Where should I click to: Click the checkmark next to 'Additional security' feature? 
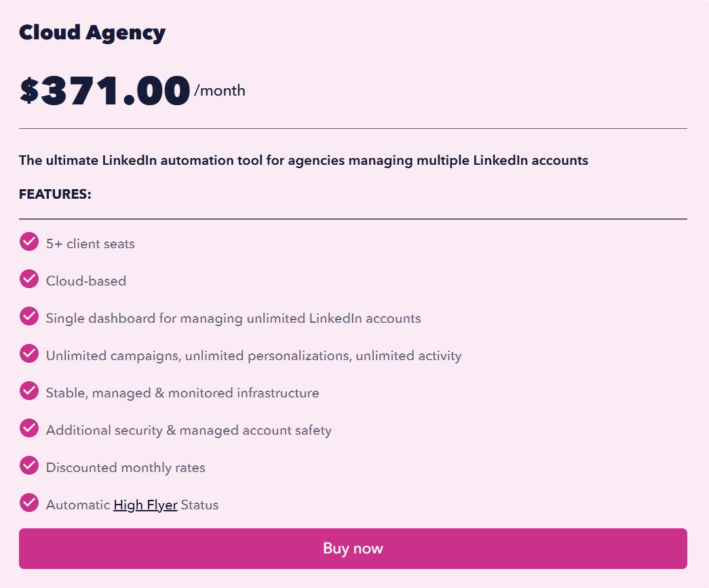[28, 428]
